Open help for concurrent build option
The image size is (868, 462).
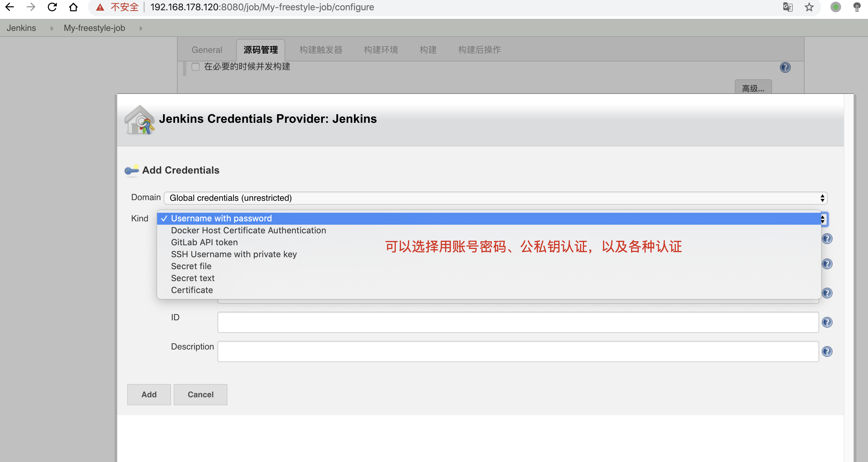(785, 67)
